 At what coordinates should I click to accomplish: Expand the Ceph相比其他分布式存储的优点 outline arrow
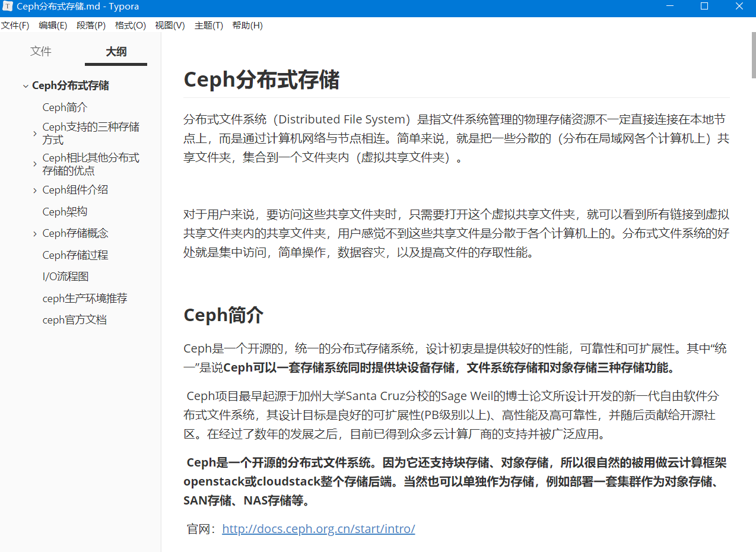point(36,164)
